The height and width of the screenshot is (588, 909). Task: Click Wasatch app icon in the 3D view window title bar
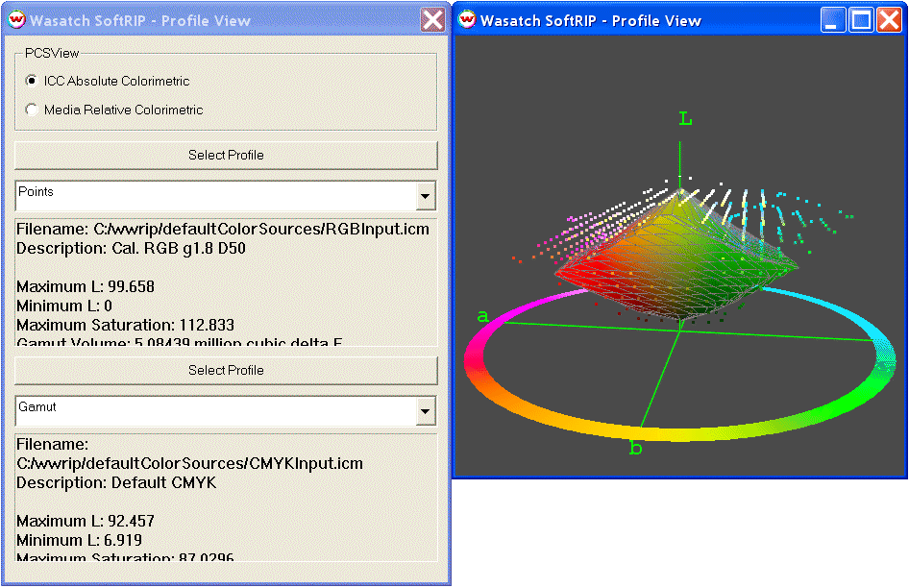(x=467, y=20)
